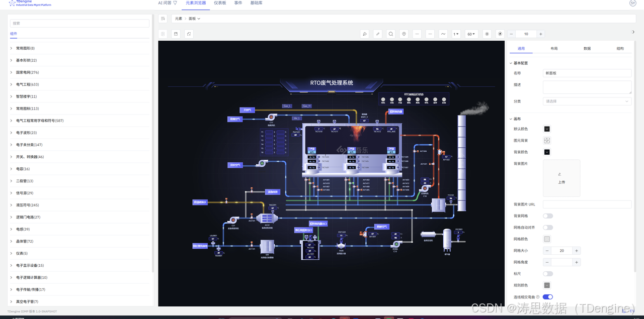Screen dimensions: 644x319
Task: Click the 描述 description text area
Action: pyautogui.click(x=587, y=87)
